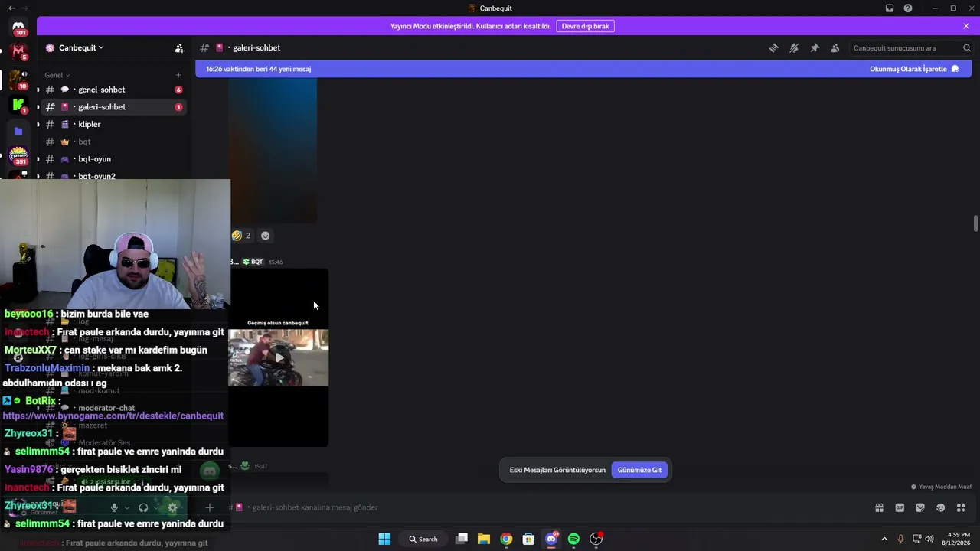Open File Explorer from the taskbar

484,539
